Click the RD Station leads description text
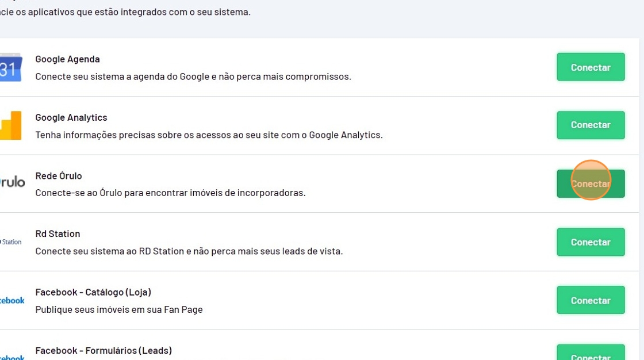This screenshot has height=360, width=644. [189, 251]
